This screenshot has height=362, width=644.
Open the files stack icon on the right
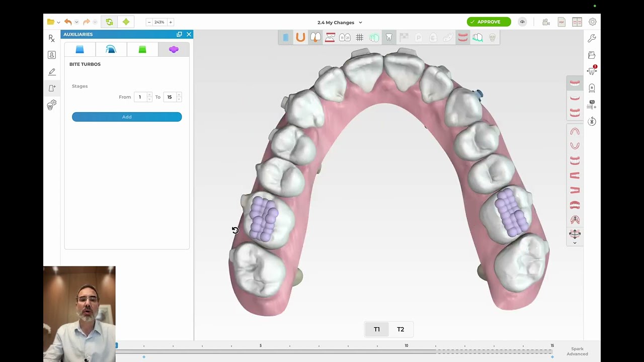click(592, 55)
